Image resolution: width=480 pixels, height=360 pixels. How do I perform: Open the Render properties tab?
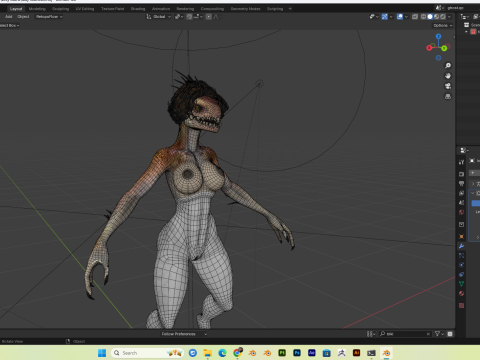pos(461,174)
